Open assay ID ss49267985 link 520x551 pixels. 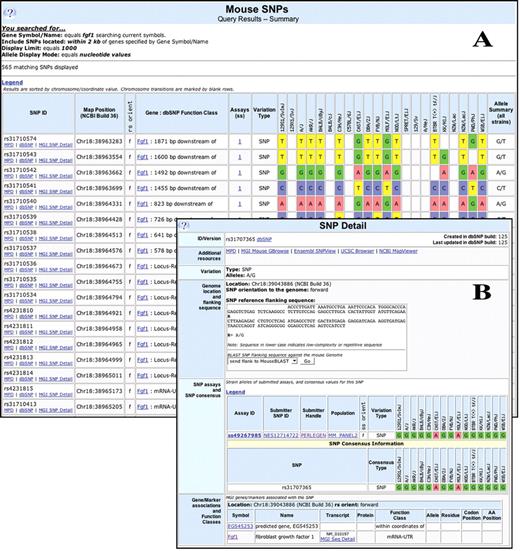[245, 435]
